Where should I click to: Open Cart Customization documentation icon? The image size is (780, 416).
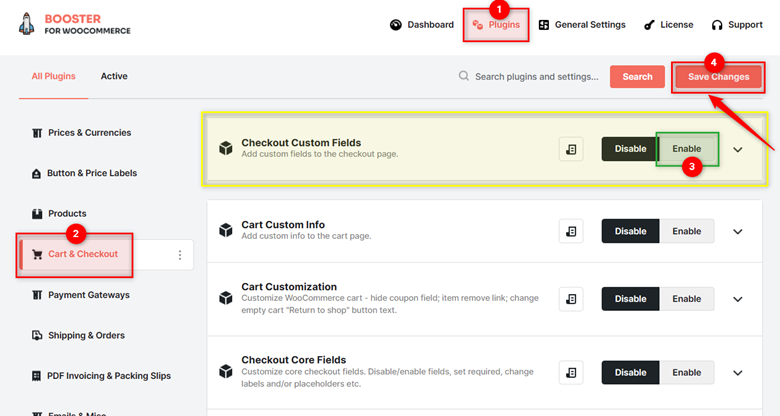click(x=571, y=299)
